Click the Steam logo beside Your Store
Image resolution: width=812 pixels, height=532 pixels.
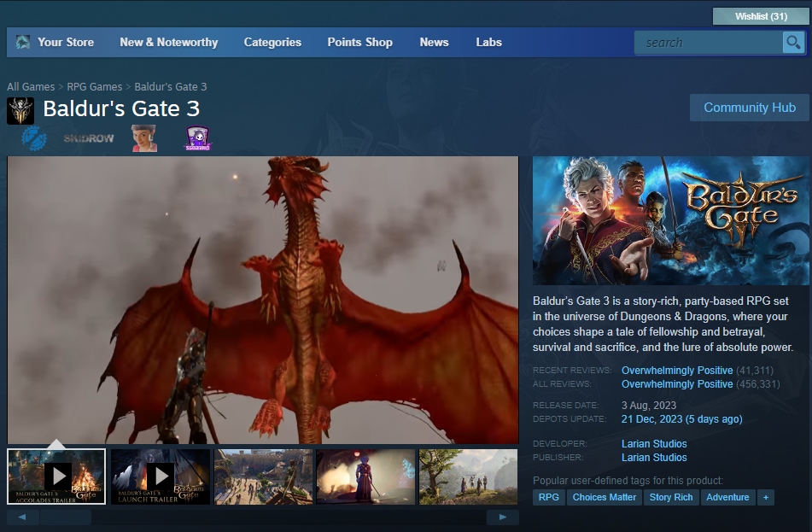(x=23, y=42)
